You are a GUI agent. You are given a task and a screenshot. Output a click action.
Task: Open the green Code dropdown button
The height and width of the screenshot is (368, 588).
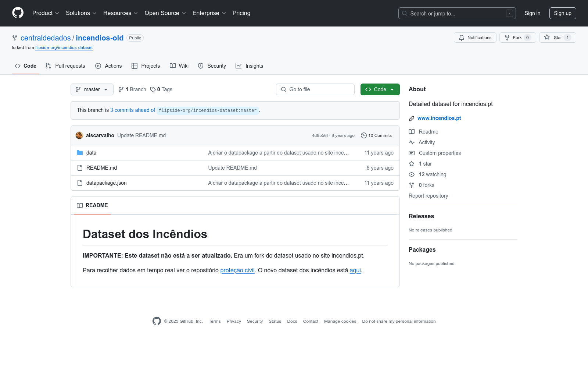click(x=380, y=89)
